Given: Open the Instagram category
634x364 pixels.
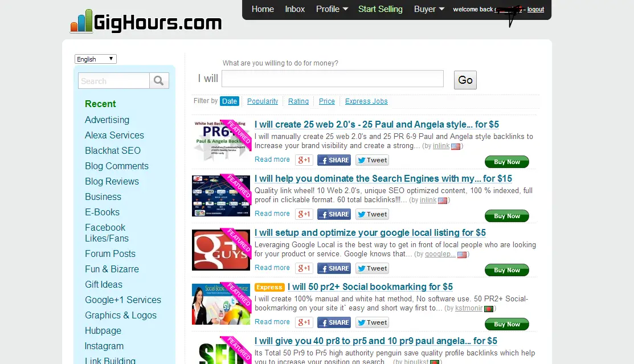Looking at the screenshot, I should click(x=104, y=346).
